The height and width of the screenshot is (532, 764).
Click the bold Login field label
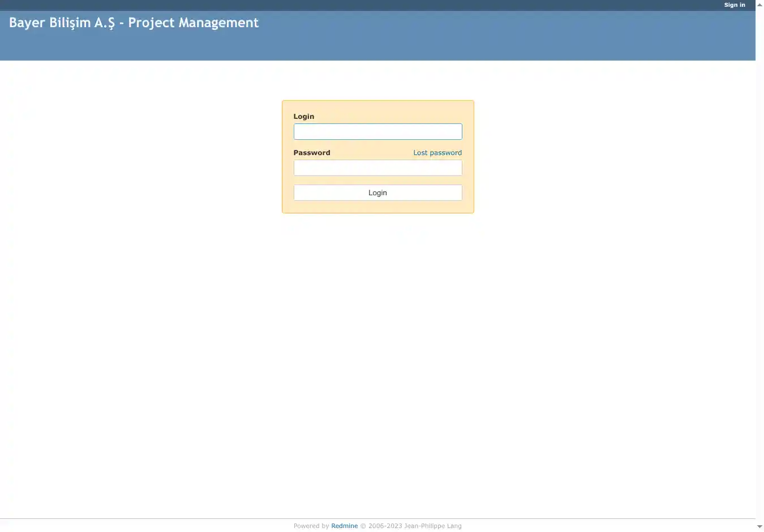[303, 117]
